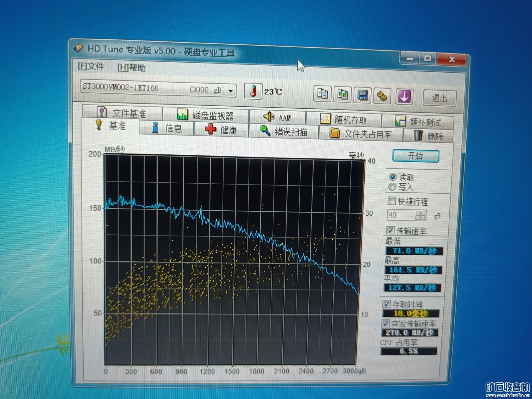Click the 开始 button

[x=416, y=156]
